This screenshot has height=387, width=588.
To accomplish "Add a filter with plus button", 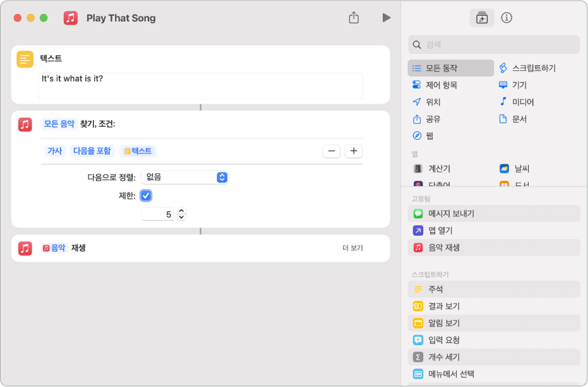I will (x=354, y=151).
